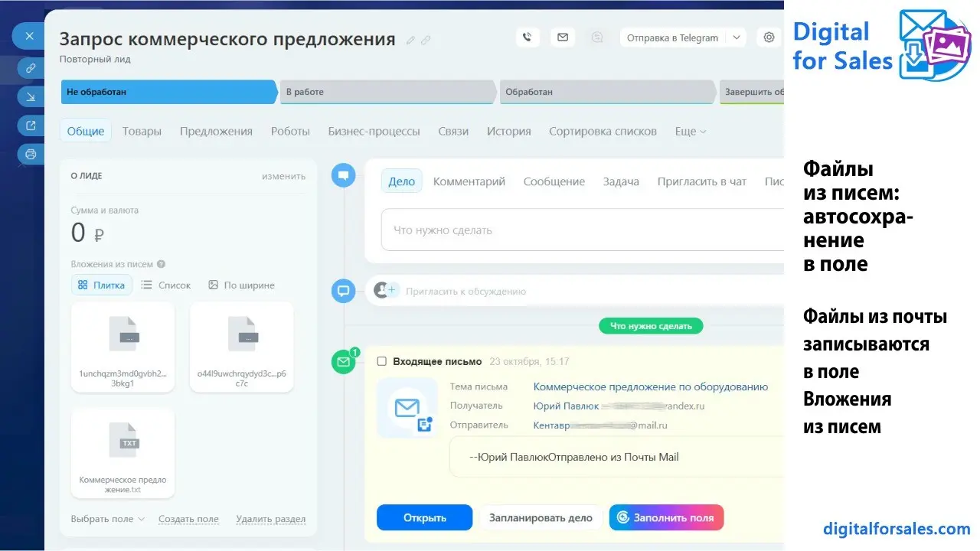Open the 'Бизнес-процессы' tab
This screenshot has width=980, height=551.
click(x=374, y=131)
